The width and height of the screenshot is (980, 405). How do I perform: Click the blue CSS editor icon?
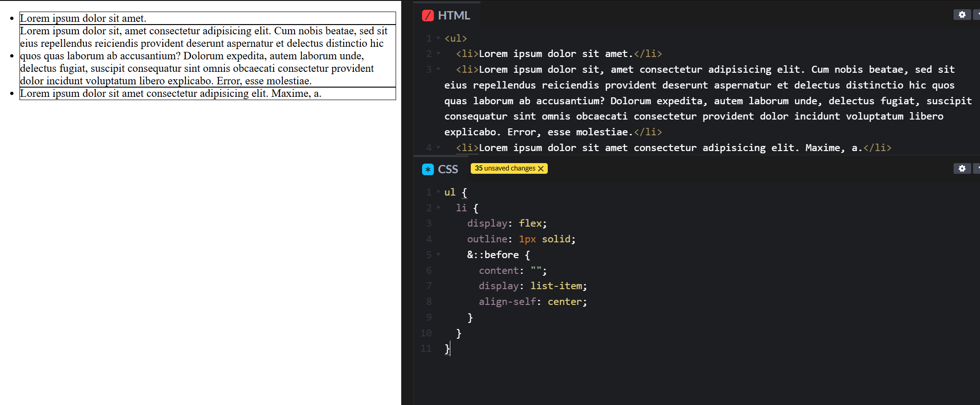[428, 169]
